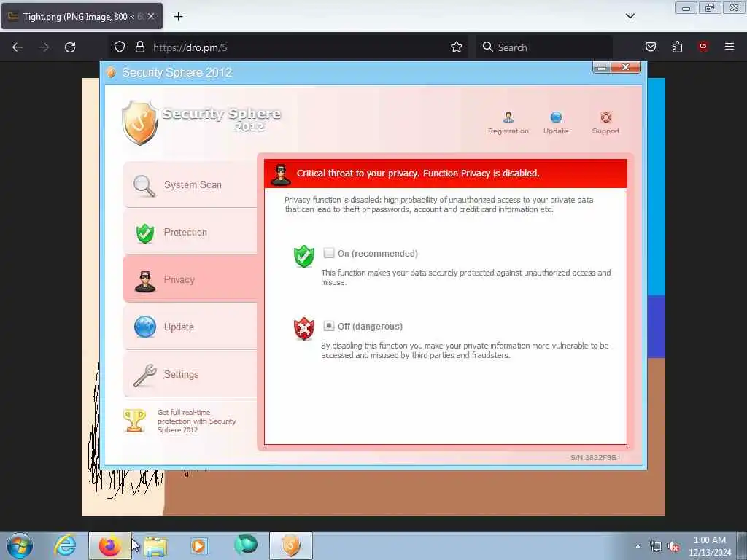Click the Settings wrench icon
The image size is (747, 560).
144,376
